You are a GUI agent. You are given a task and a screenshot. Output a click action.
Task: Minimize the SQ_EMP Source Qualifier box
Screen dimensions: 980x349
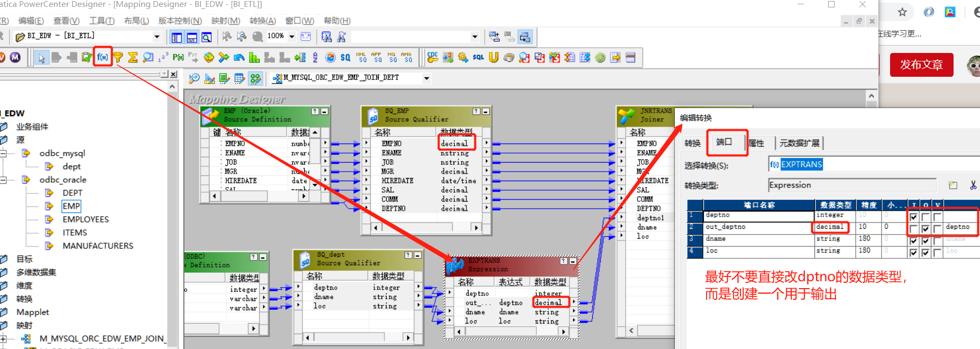486,111
